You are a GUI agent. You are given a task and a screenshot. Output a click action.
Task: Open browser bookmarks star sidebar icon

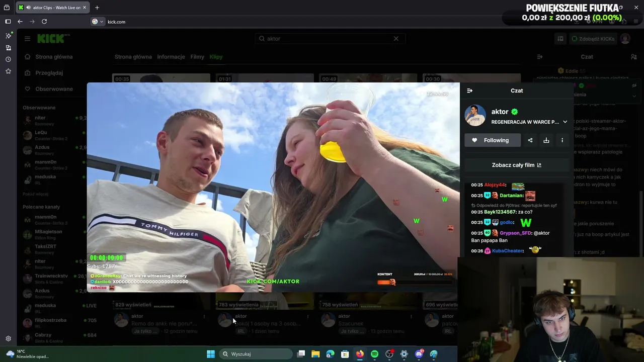(x=8, y=71)
